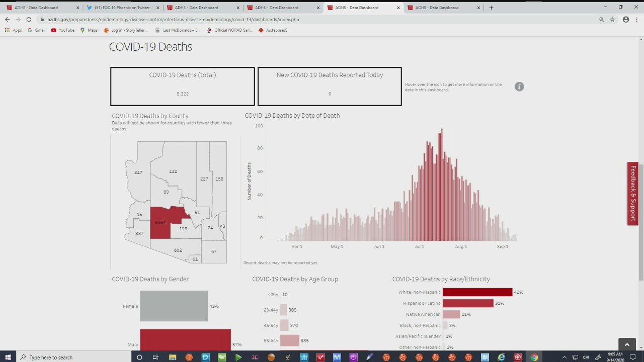644x362 pixels.
Task: Open a new browser tab
Action: pos(491,8)
